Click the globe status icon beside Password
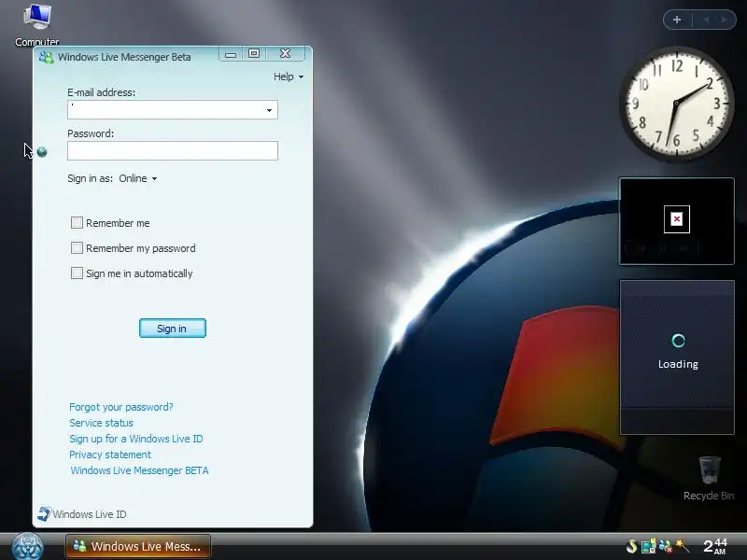The height and width of the screenshot is (560, 747). click(x=42, y=152)
